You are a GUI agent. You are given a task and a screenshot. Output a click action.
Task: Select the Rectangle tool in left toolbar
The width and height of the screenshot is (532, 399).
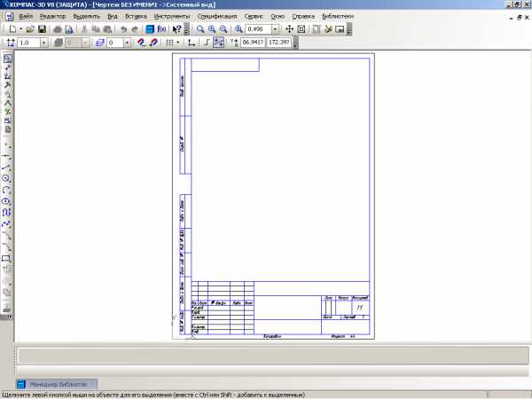(7, 258)
